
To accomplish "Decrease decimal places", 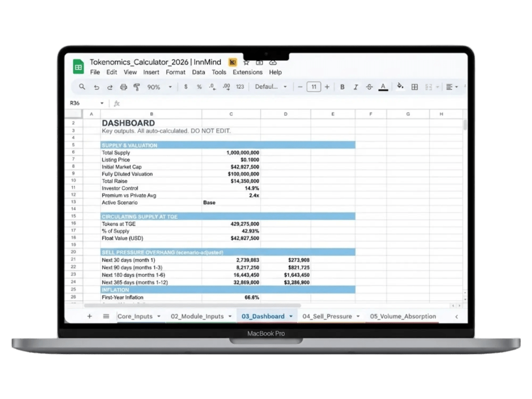I will click(x=211, y=87).
